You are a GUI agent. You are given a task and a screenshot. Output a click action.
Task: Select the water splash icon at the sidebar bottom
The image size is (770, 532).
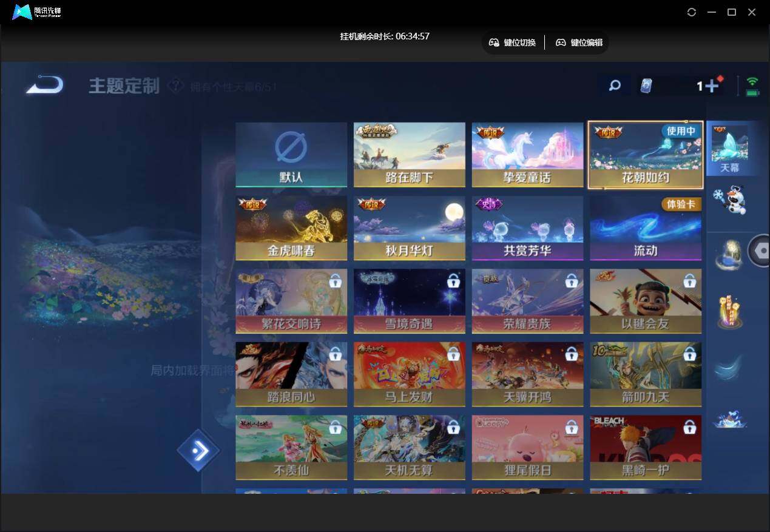[x=729, y=419]
